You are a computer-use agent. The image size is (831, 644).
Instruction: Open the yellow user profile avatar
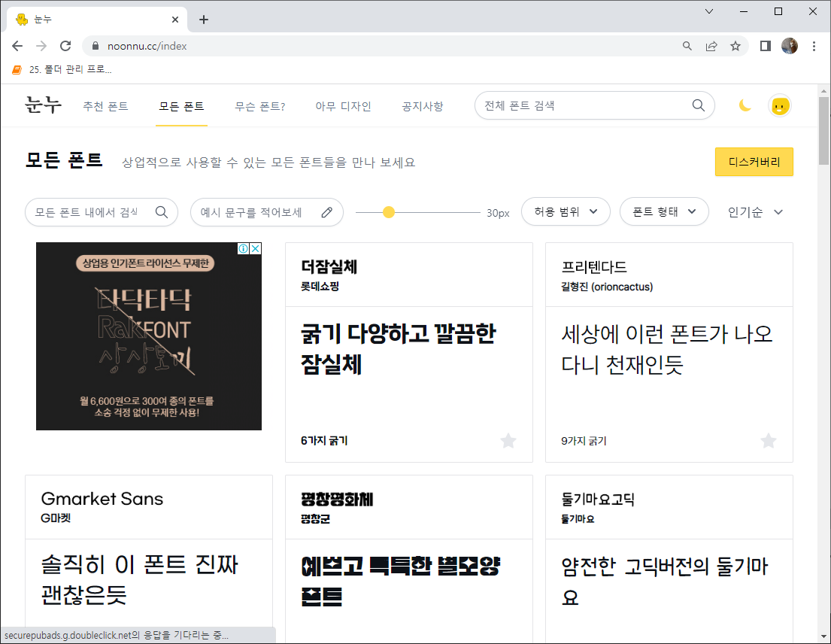tap(779, 106)
